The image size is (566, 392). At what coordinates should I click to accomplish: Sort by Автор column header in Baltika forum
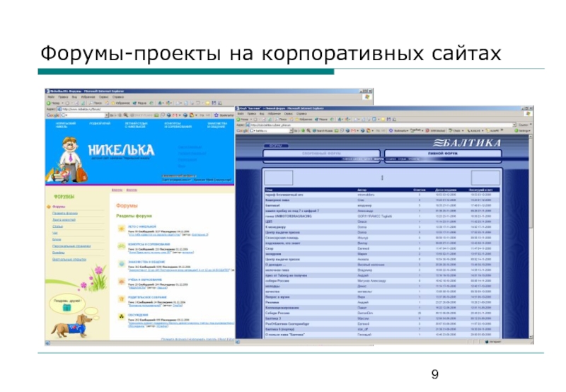pyautogui.click(x=362, y=190)
